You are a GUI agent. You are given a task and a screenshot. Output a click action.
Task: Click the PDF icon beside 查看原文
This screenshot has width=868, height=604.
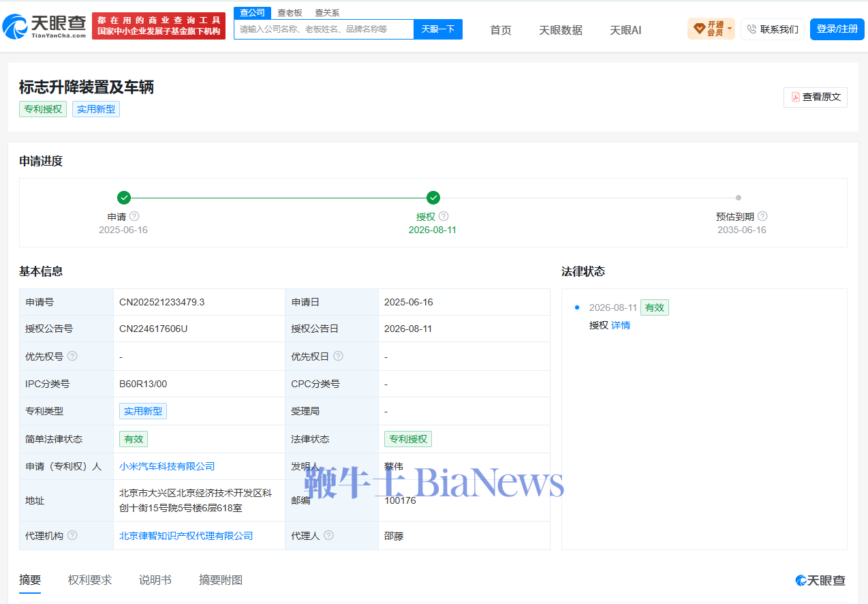pyautogui.click(x=795, y=97)
